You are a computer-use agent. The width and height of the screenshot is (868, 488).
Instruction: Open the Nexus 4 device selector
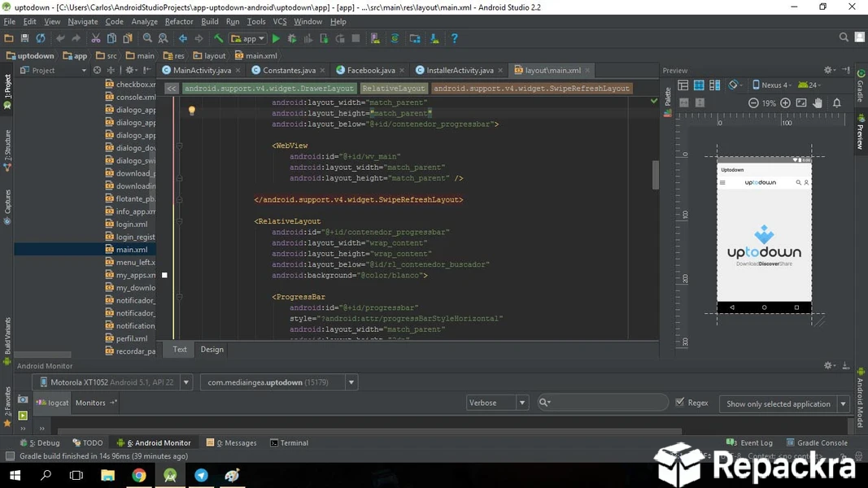pyautogui.click(x=772, y=85)
